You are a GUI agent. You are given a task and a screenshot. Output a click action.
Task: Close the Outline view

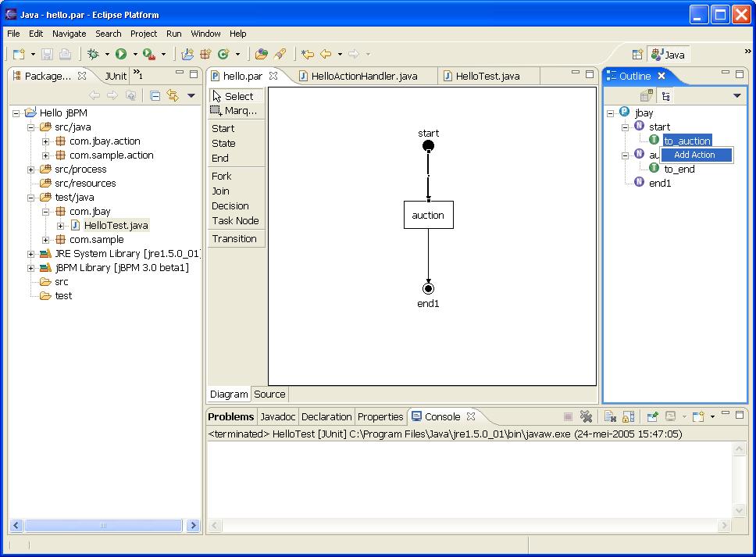661,76
